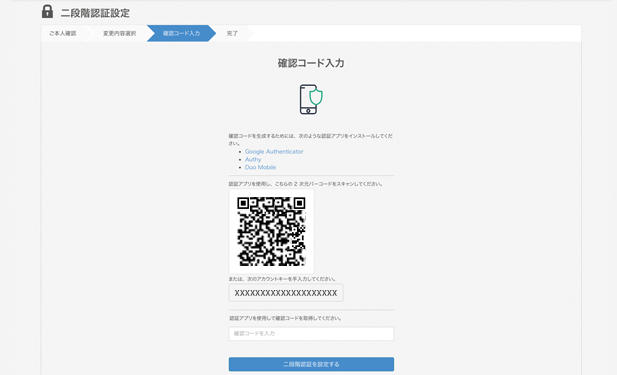Select the 確認コード入力 step

click(181, 33)
